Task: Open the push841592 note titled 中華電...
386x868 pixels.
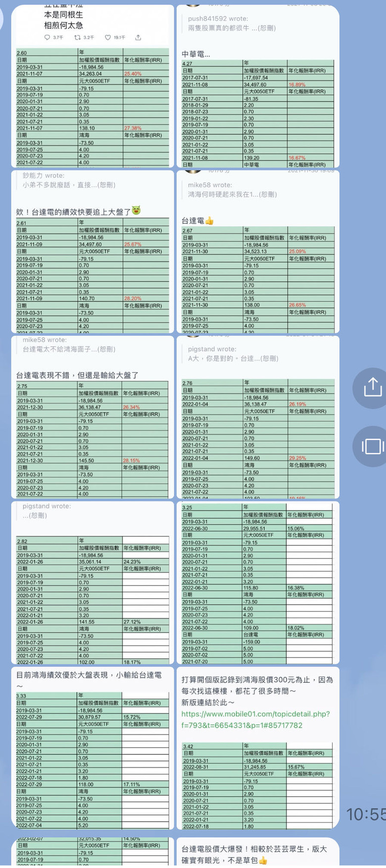Action: pyautogui.click(x=258, y=86)
